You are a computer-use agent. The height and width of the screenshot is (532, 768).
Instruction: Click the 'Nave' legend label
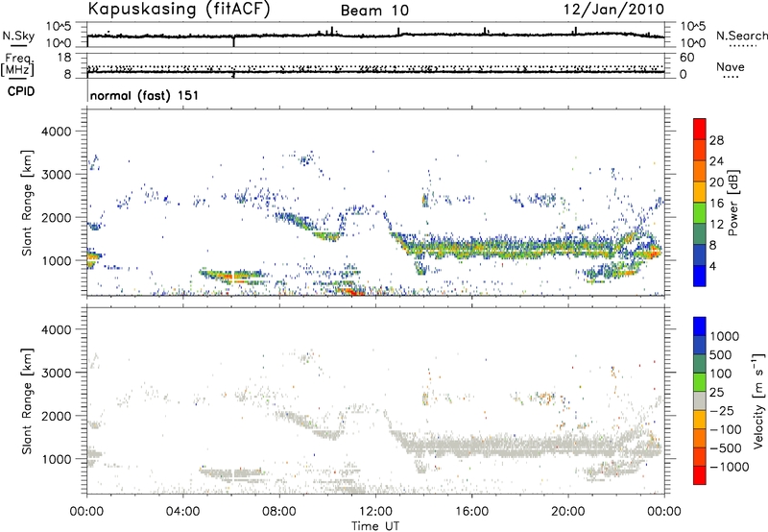[x=731, y=66]
